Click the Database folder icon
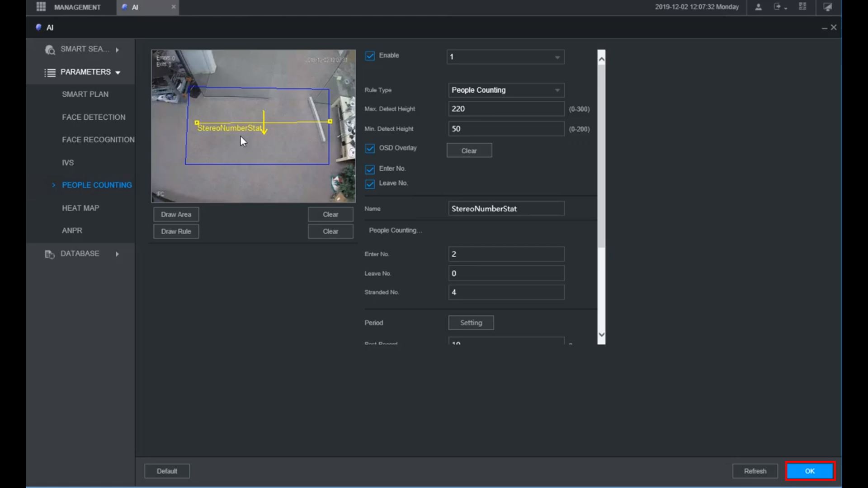Viewport: 868px width, 488px height. (x=49, y=254)
